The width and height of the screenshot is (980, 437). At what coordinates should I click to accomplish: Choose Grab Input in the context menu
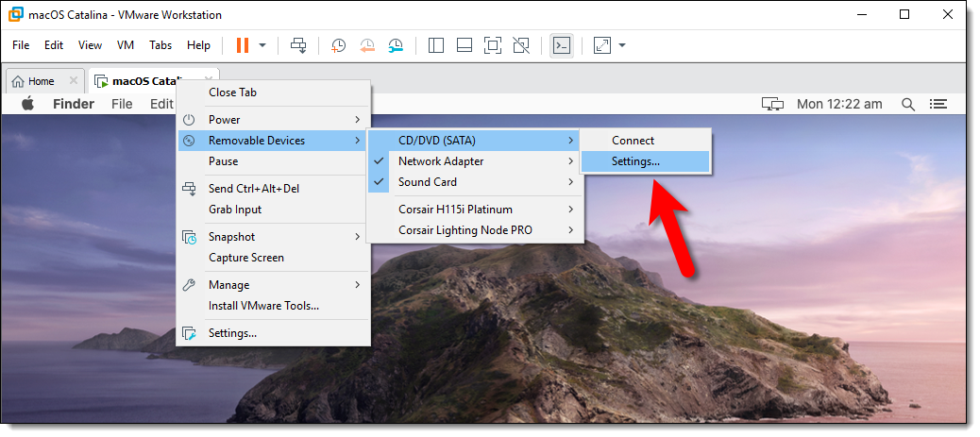click(x=273, y=210)
